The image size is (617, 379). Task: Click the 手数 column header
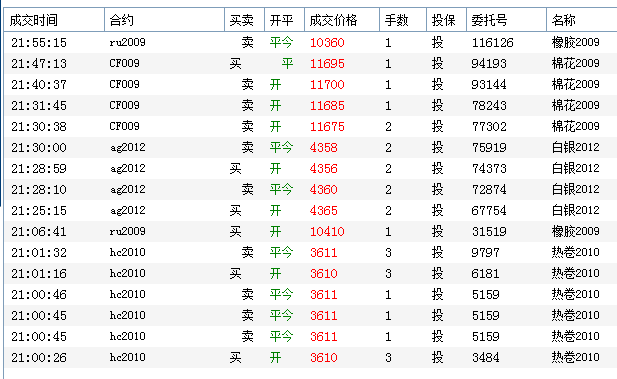coord(403,20)
